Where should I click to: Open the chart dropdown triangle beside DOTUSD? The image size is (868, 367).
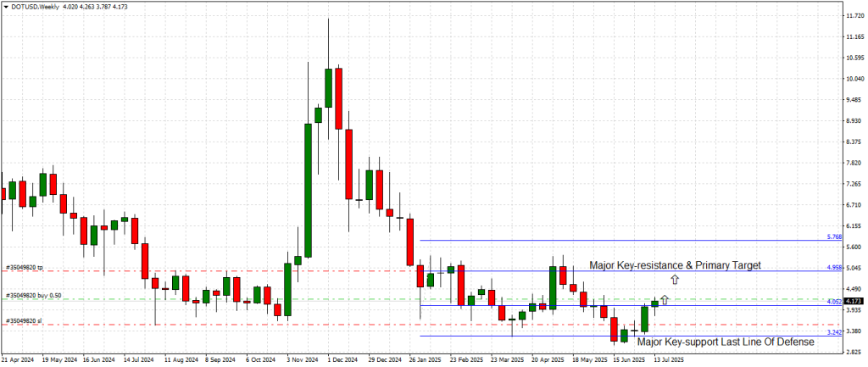pos(6,6)
